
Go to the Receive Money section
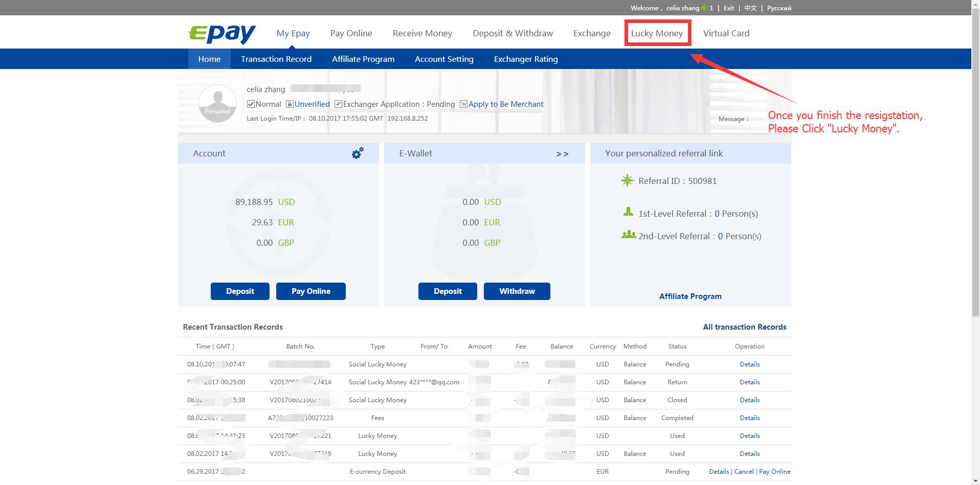point(422,33)
